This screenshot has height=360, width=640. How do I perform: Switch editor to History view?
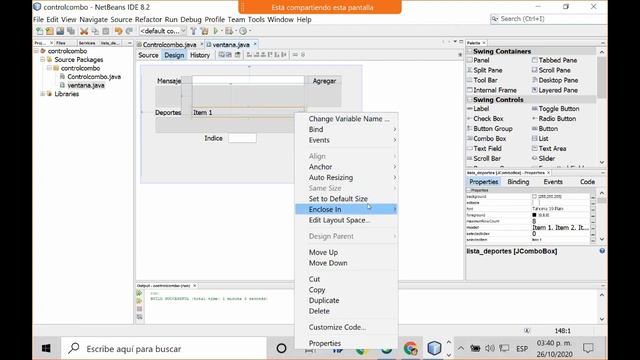200,55
